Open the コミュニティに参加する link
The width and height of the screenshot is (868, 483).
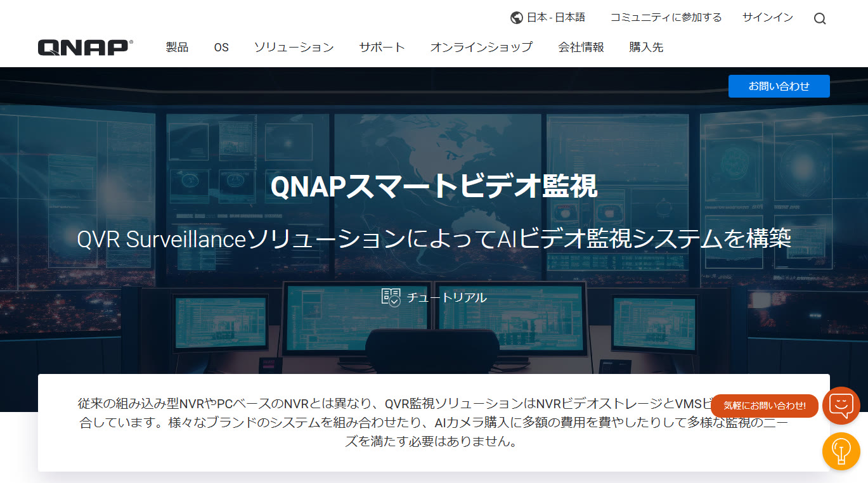666,18
